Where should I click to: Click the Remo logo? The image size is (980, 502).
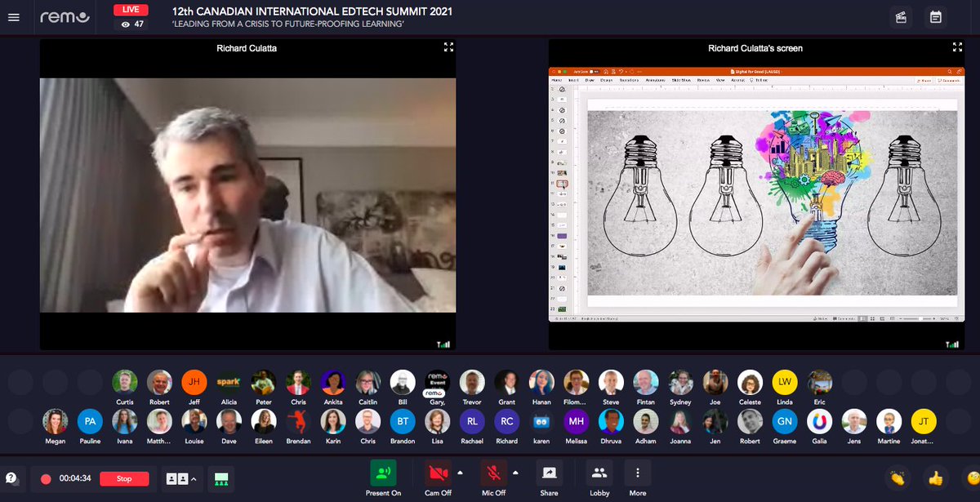click(67, 16)
